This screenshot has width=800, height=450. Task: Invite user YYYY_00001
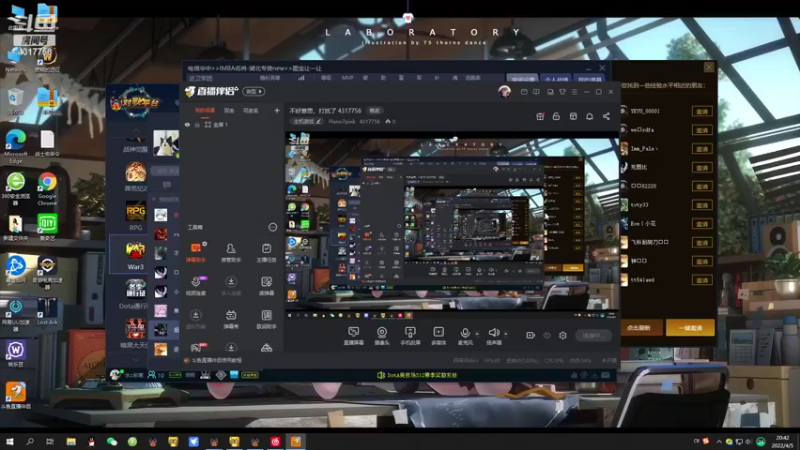point(702,111)
